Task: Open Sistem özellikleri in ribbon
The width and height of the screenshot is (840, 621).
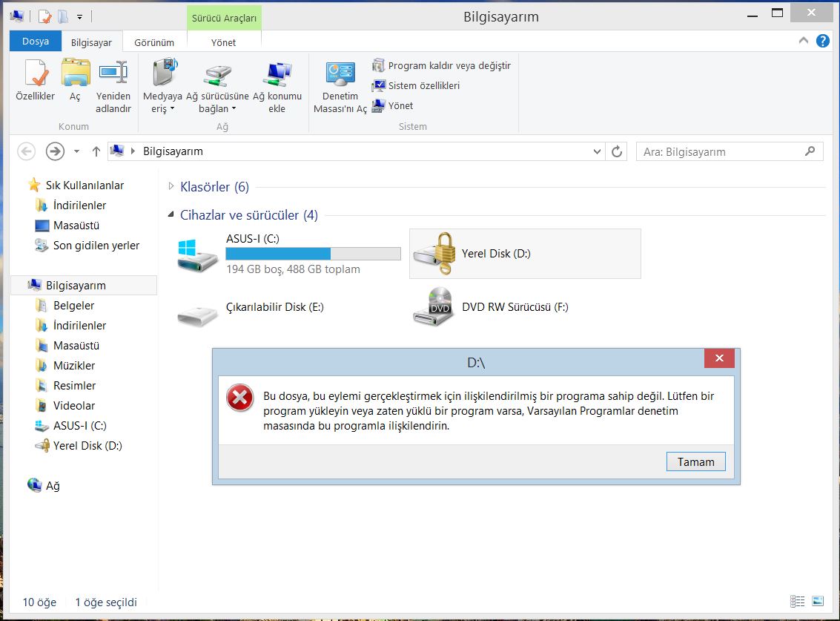Action: coord(416,85)
